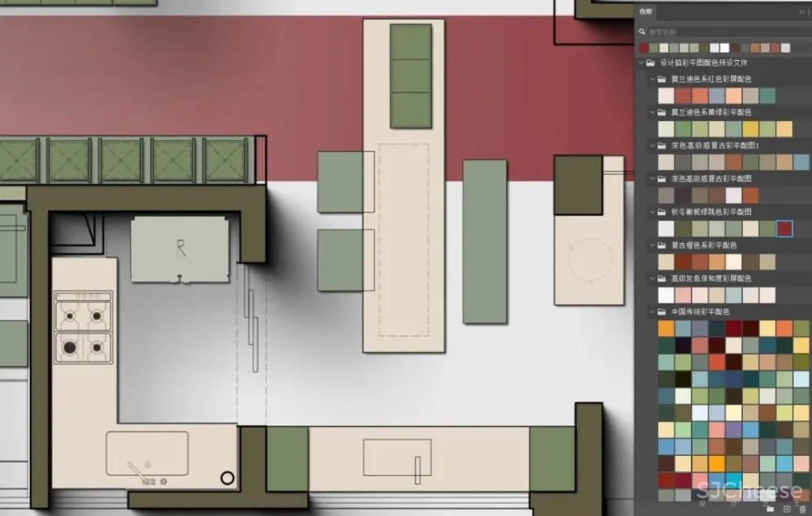812x516 pixels.
Task: Click the create new swatch icon
Action: (x=787, y=508)
